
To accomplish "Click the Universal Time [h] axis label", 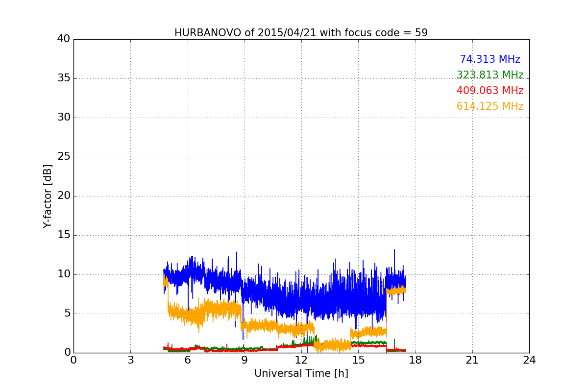I will tap(301, 373).
